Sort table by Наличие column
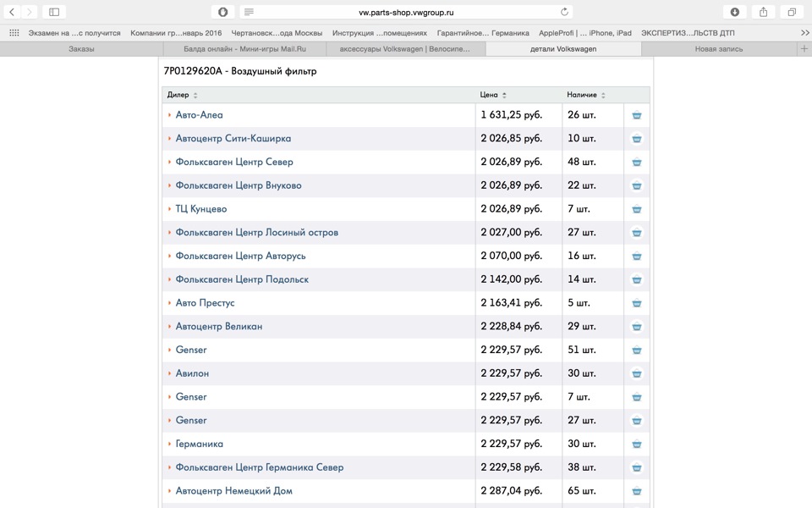The width and height of the screenshot is (812, 508). pos(585,95)
